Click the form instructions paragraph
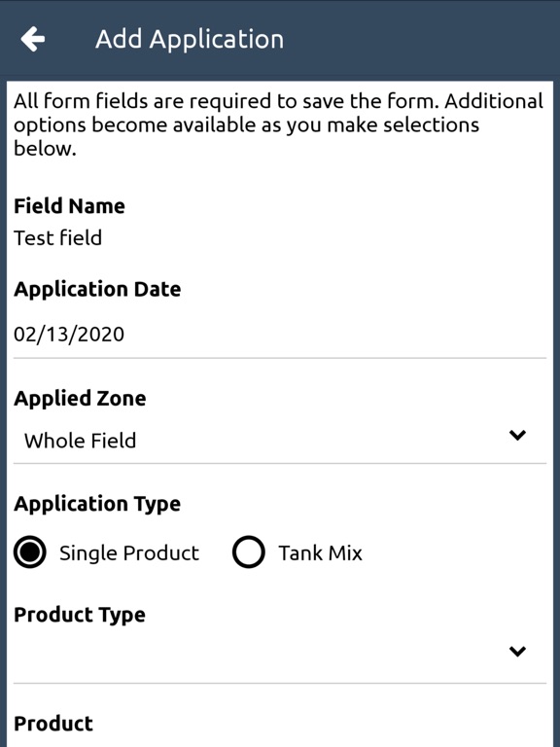The height and width of the screenshot is (747, 560). click(x=279, y=124)
